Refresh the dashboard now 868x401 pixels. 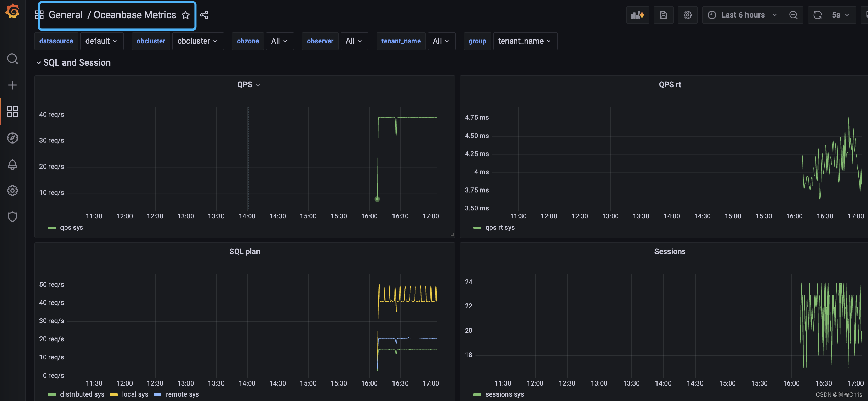tap(818, 15)
